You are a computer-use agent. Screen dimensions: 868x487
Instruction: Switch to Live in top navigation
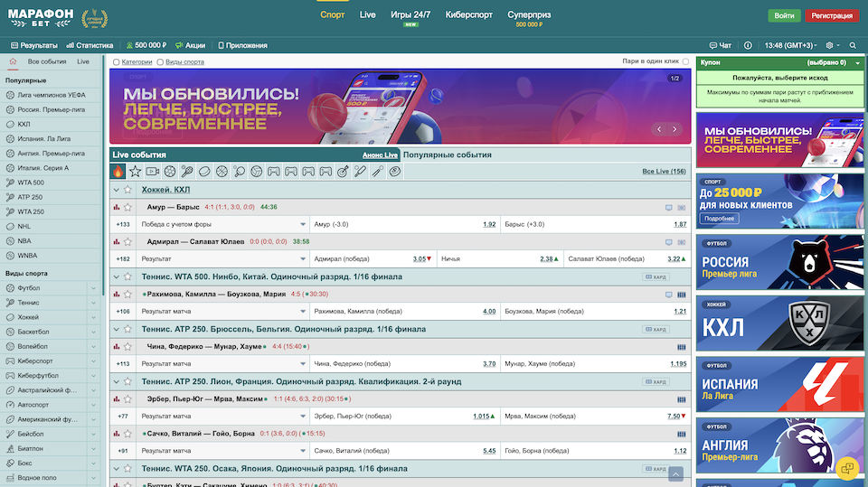click(368, 15)
